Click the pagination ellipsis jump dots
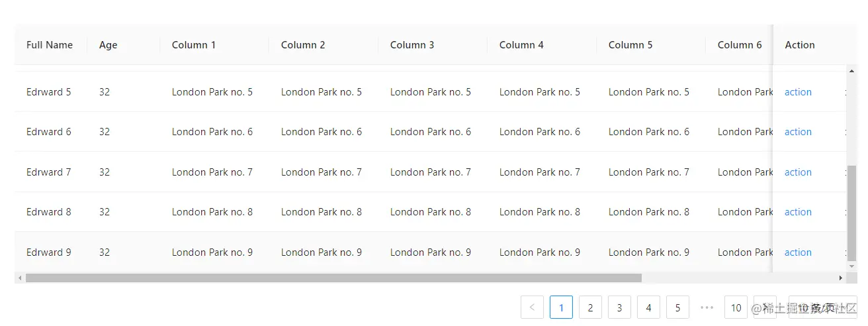This screenshot has height=326, width=868. click(707, 307)
